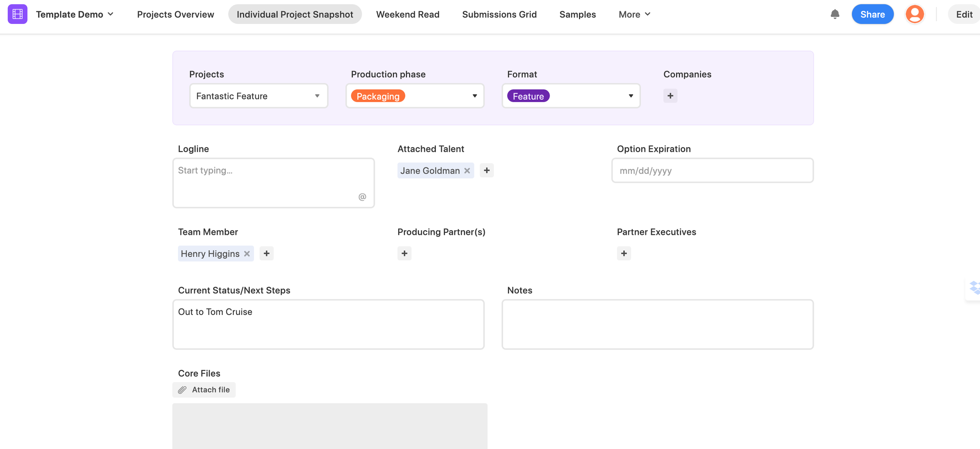The height and width of the screenshot is (449, 980).
Task: Add a company with plus icon
Action: (x=670, y=96)
